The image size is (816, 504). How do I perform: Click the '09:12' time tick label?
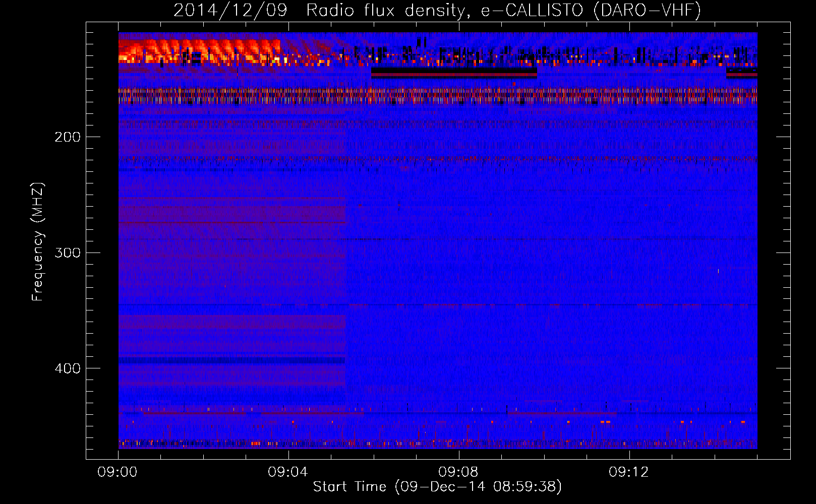point(629,472)
